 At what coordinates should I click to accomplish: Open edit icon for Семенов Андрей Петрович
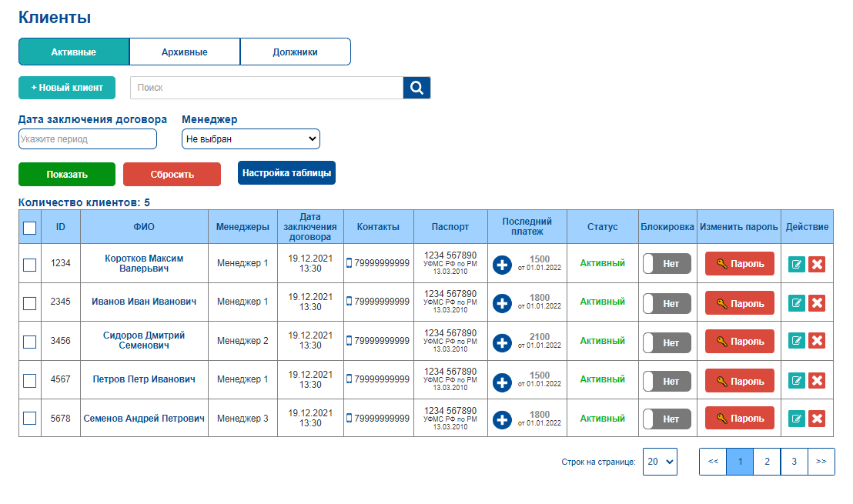coord(797,419)
